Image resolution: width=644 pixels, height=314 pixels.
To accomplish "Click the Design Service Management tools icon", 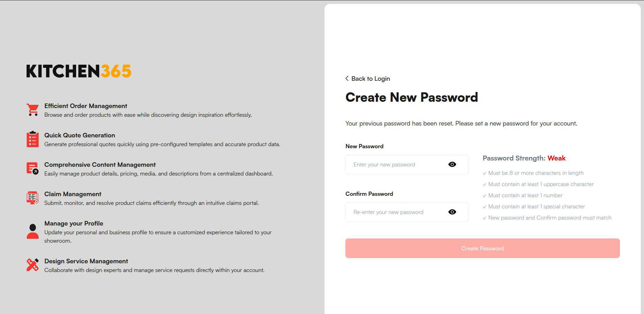I will (32, 265).
